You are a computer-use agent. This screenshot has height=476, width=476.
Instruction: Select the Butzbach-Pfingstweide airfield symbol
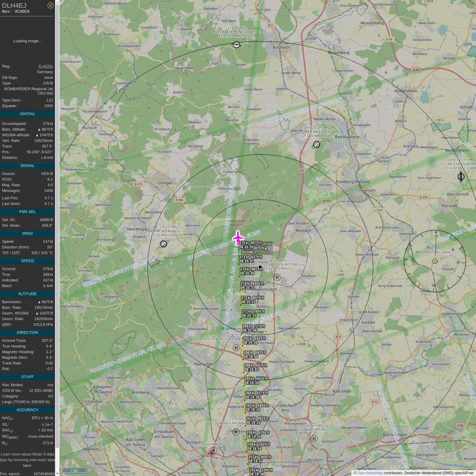[236, 45]
